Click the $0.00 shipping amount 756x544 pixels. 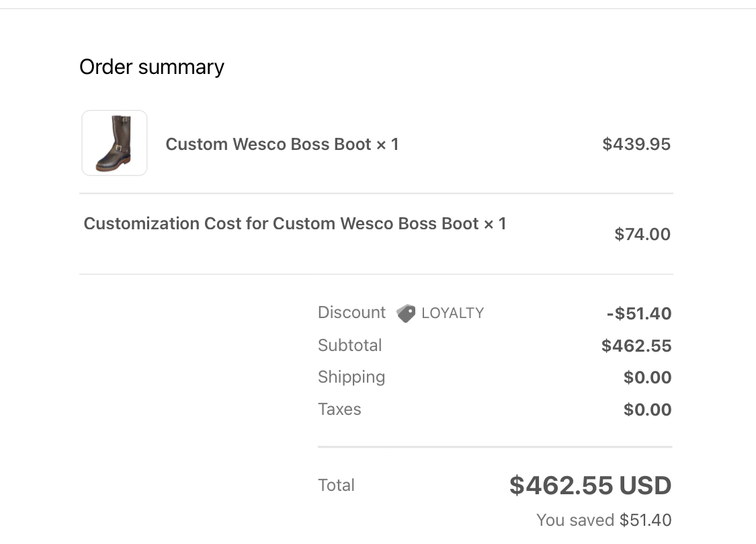click(648, 377)
